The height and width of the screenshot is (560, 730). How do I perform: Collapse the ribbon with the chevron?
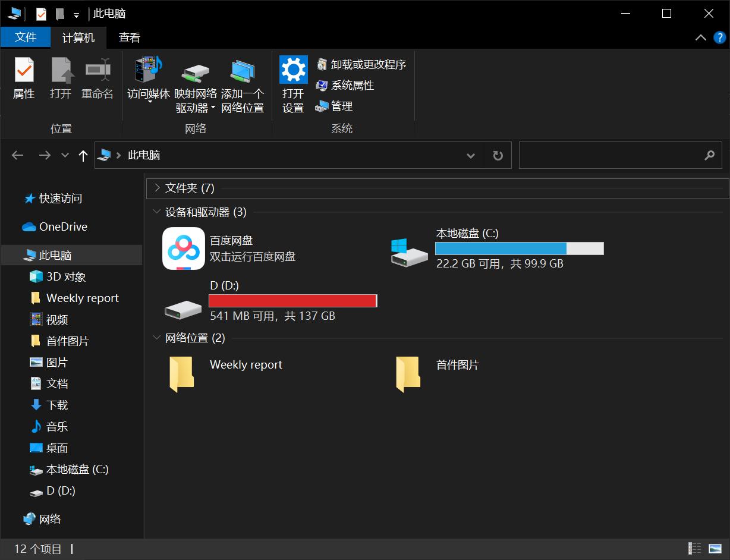point(701,37)
